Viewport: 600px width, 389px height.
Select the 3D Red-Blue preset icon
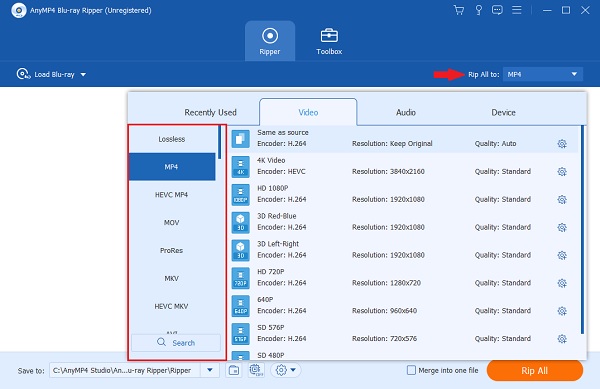(x=240, y=222)
